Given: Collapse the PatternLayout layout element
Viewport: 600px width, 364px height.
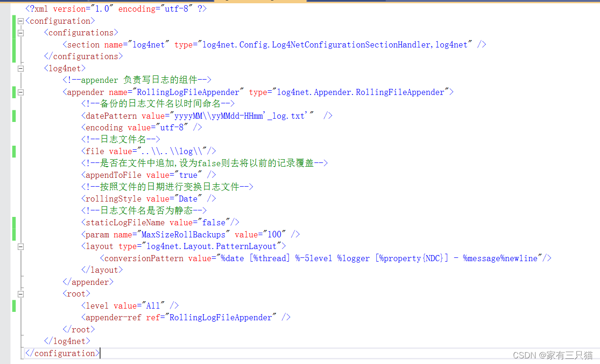Looking at the screenshot, I should [20, 246].
